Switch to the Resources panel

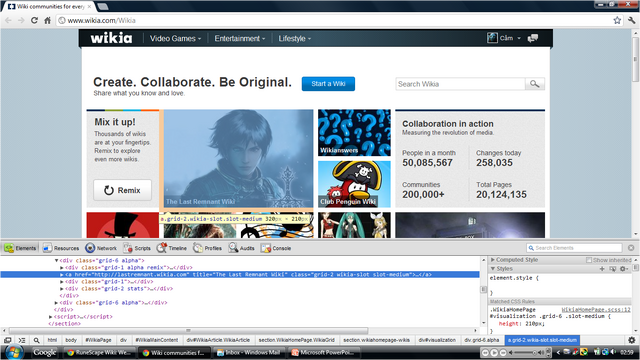[x=61, y=248]
